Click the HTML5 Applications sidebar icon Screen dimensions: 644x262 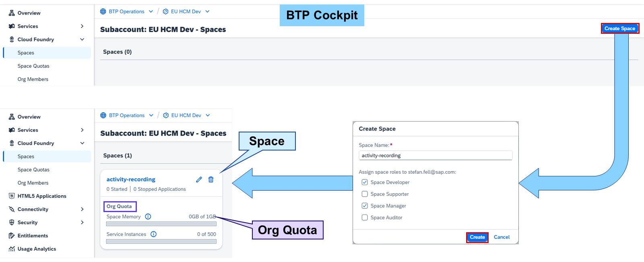[x=12, y=196]
